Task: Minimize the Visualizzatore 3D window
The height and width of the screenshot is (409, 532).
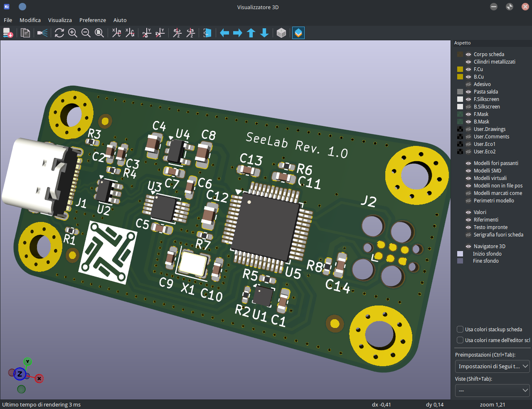Action: 494,7
